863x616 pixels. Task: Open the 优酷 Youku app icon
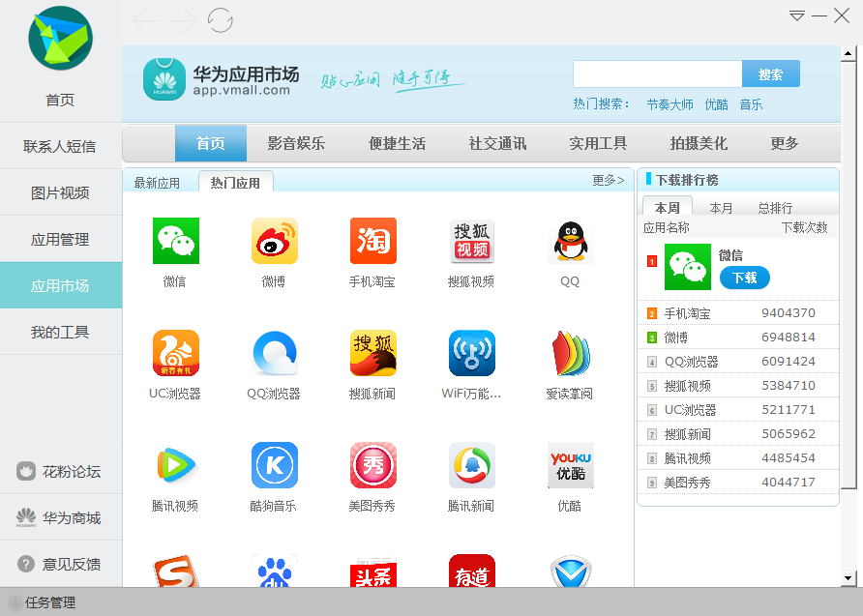coord(571,465)
